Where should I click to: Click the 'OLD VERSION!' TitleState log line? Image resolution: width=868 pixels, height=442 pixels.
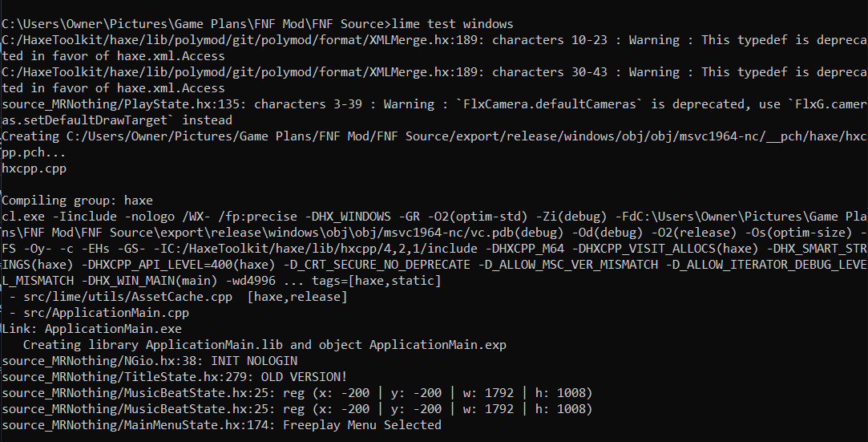(x=175, y=377)
